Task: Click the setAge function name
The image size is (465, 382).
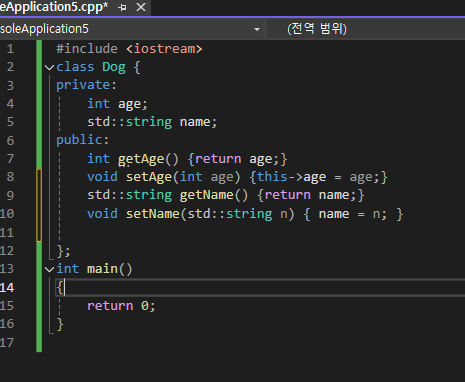Action: 149,177
